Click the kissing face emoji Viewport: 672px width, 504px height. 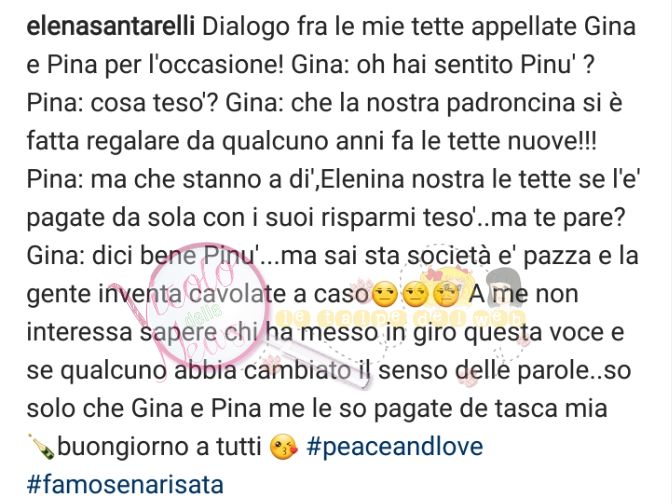tap(283, 448)
